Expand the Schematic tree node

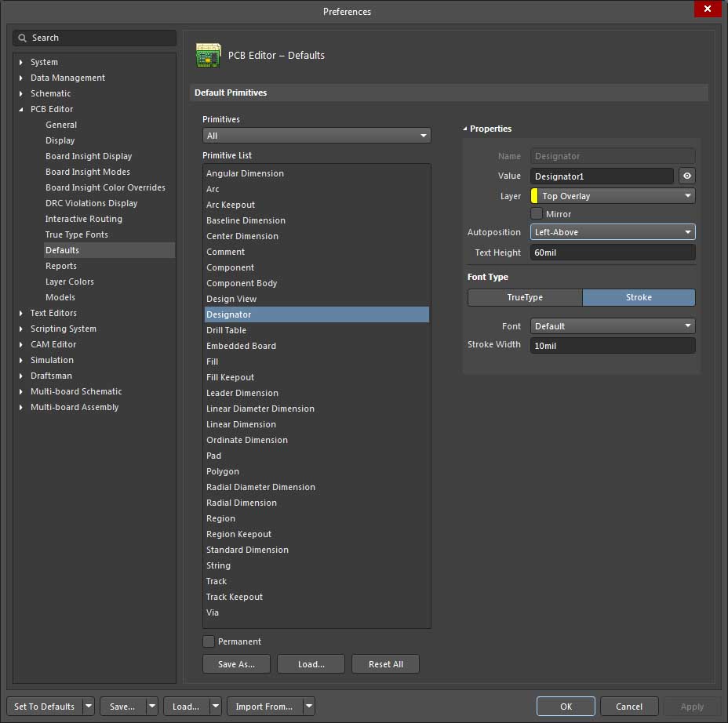click(21, 93)
